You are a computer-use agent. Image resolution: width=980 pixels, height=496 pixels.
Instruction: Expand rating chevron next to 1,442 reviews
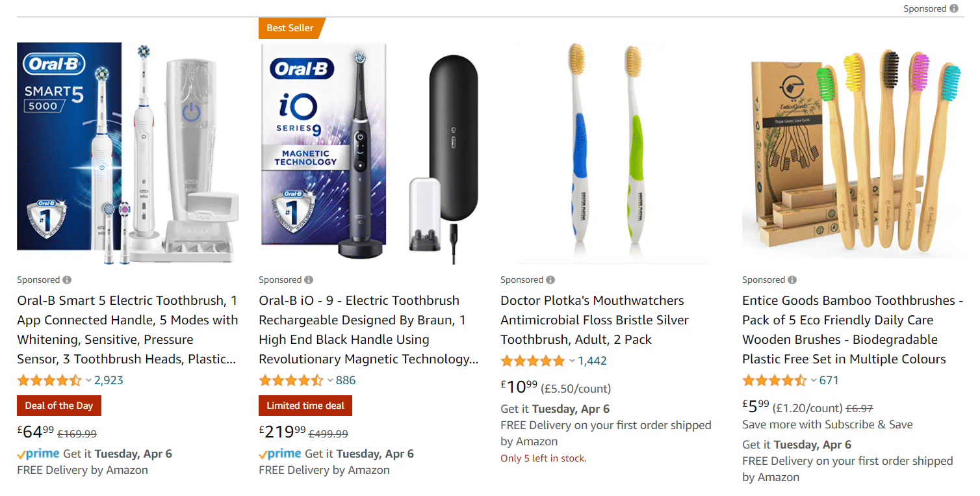(x=572, y=361)
